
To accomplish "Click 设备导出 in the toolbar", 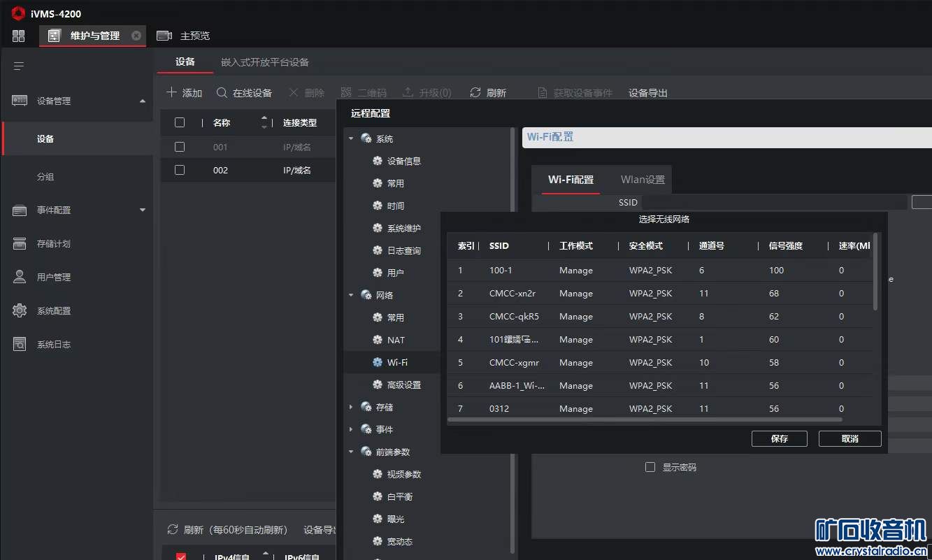I will (648, 93).
